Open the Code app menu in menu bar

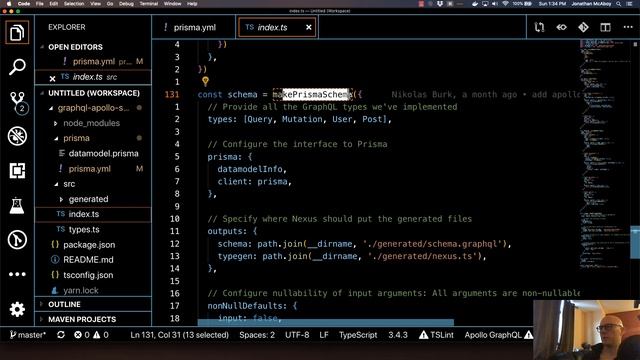pyautogui.click(x=24, y=4)
